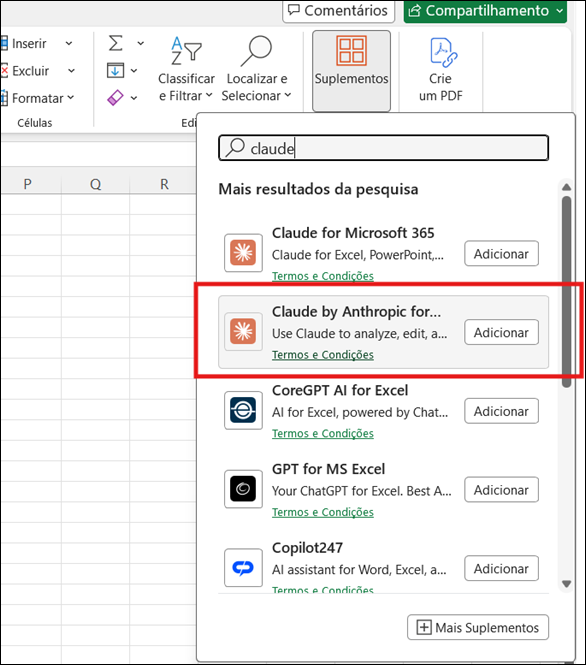Click the search magnifier in add-ins box
The width and height of the screenshot is (586, 665).
(235, 148)
